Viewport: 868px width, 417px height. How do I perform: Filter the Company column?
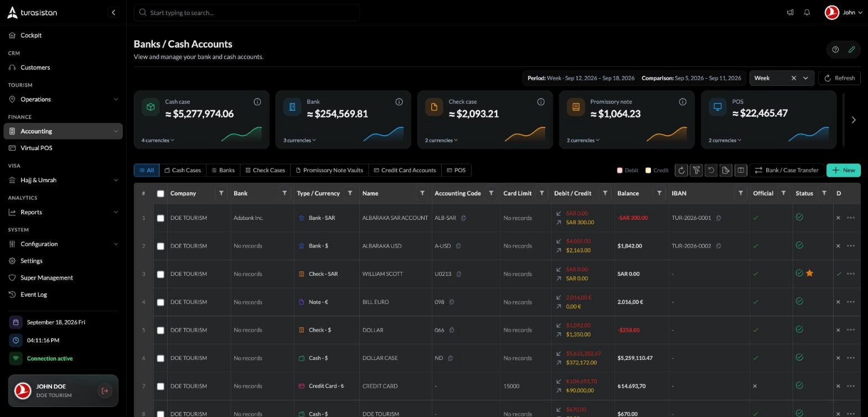point(221,193)
